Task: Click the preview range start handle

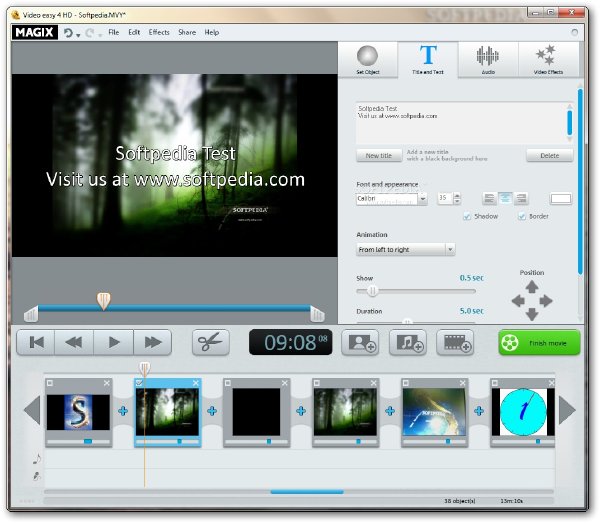Action: click(x=31, y=314)
